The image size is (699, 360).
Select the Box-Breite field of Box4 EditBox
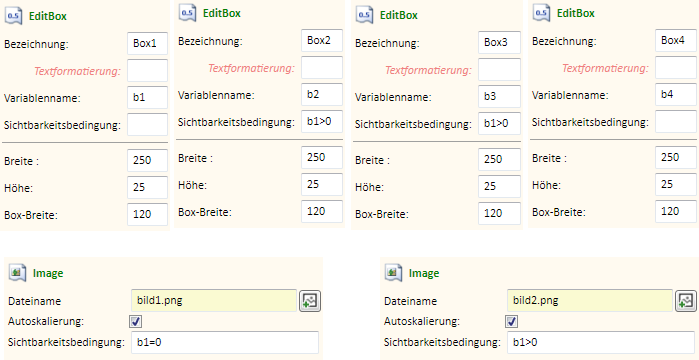point(675,211)
